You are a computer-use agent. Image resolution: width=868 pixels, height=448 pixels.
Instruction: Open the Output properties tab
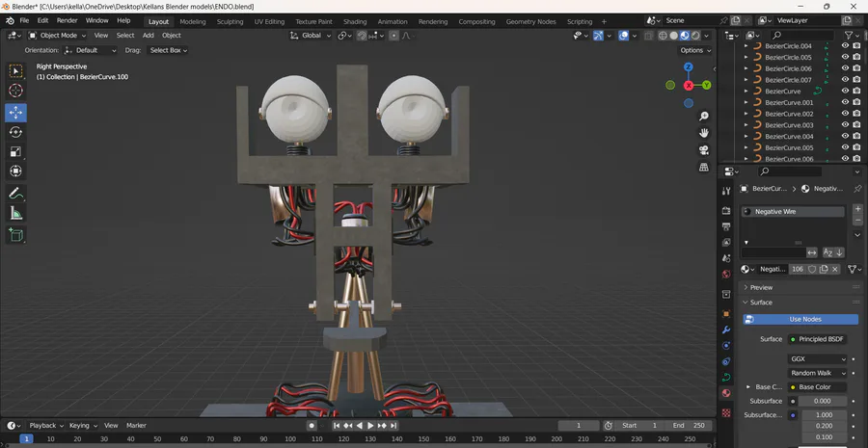click(726, 226)
